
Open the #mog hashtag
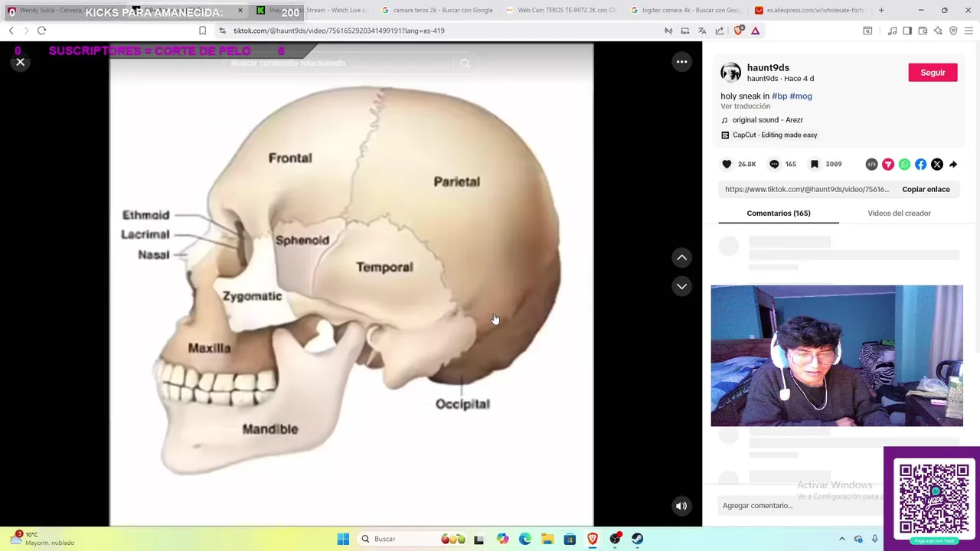[801, 96]
